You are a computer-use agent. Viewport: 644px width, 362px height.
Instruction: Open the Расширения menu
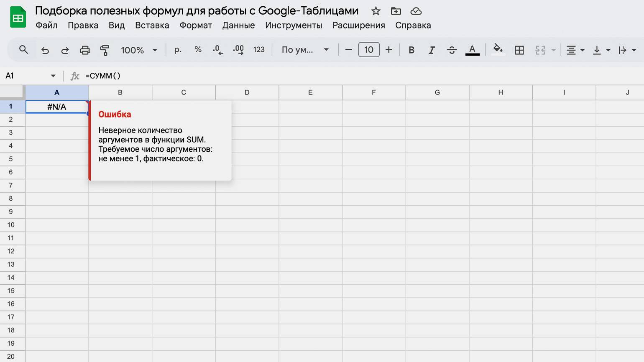pos(359,25)
